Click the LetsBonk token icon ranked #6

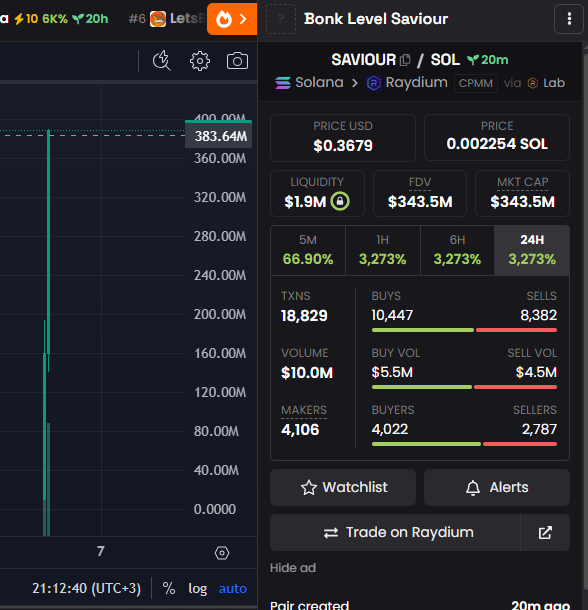coord(158,19)
